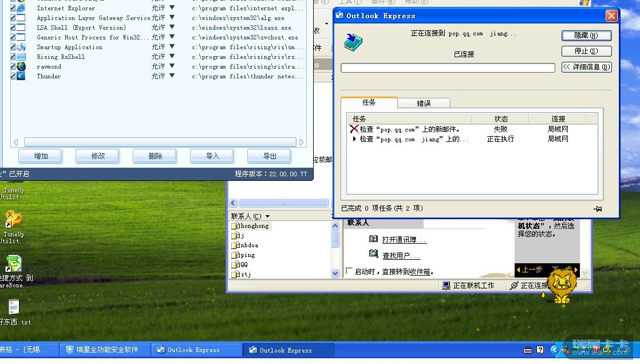Open permission dropdown for ravmond
Viewport: 640px width, 364px height.
coord(172,66)
